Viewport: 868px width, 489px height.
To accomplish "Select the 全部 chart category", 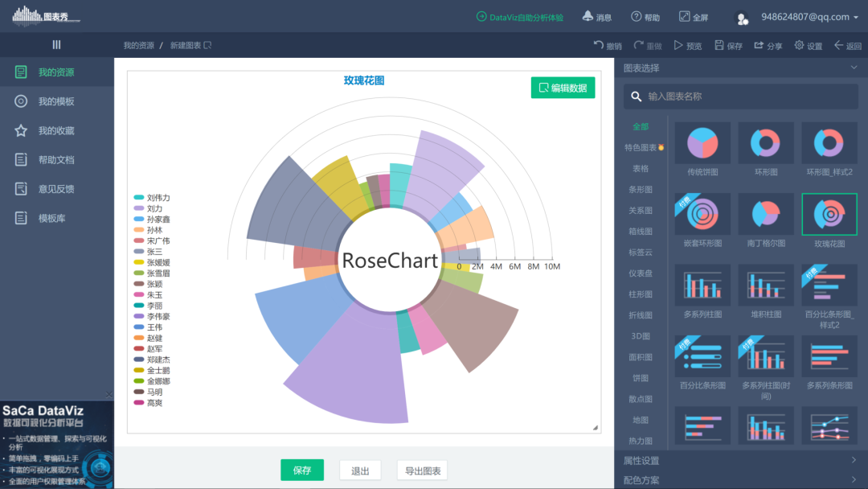I will click(641, 127).
